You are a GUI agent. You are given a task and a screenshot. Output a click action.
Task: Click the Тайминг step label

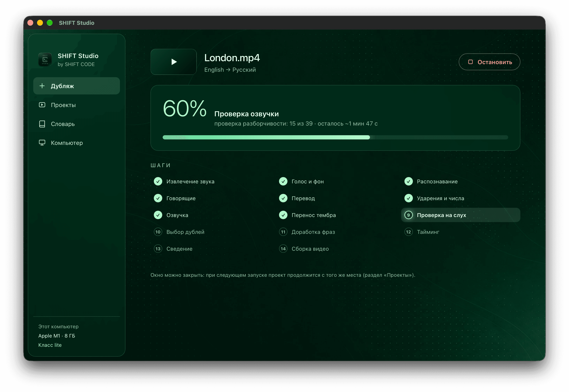click(x=428, y=232)
